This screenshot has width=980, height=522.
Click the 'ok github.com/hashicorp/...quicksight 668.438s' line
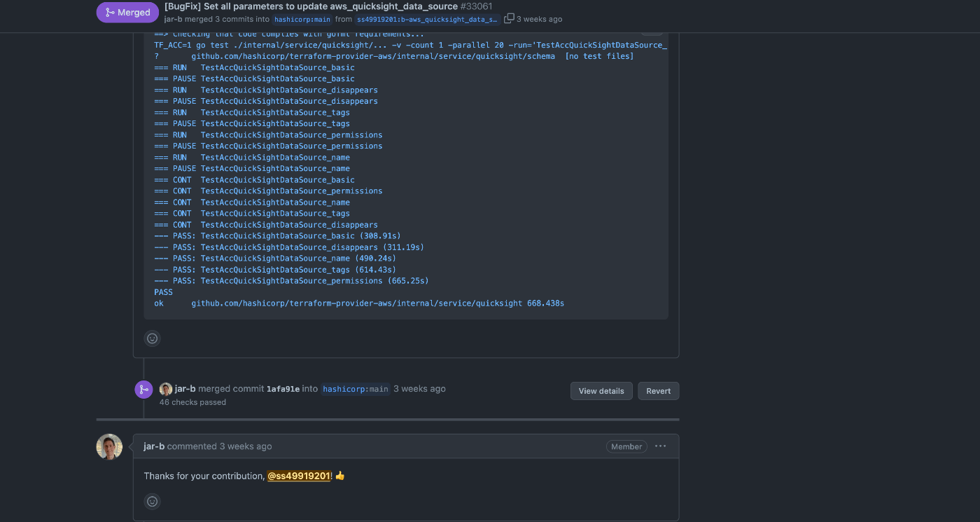pyautogui.click(x=359, y=303)
